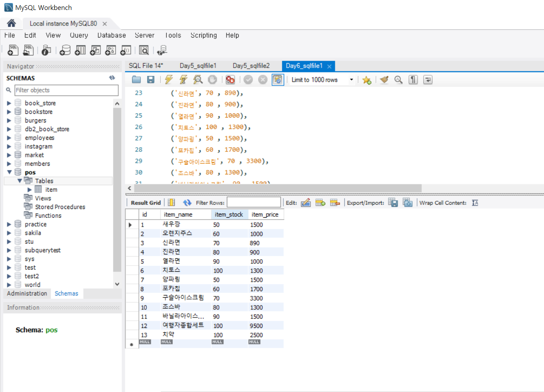Edit current row pencil icon
This screenshot has height=392, width=544.
coord(306,202)
